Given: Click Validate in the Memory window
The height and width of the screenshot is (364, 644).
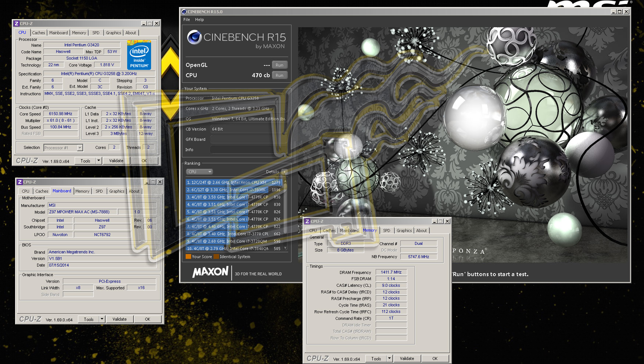Looking at the screenshot, I should tap(407, 358).
